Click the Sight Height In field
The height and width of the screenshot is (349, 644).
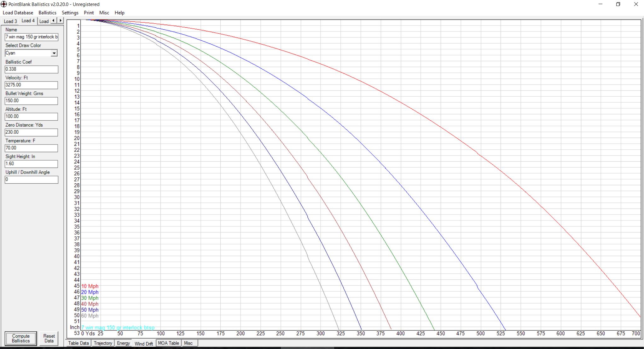click(x=31, y=163)
